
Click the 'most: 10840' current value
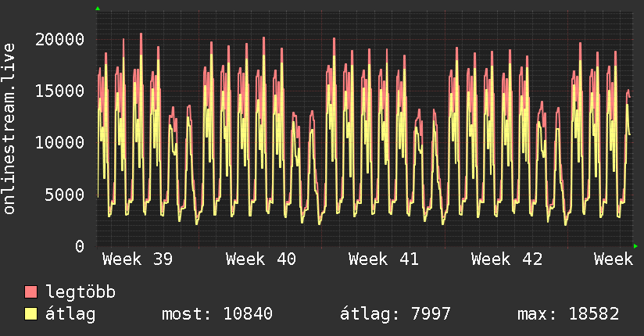point(217,314)
